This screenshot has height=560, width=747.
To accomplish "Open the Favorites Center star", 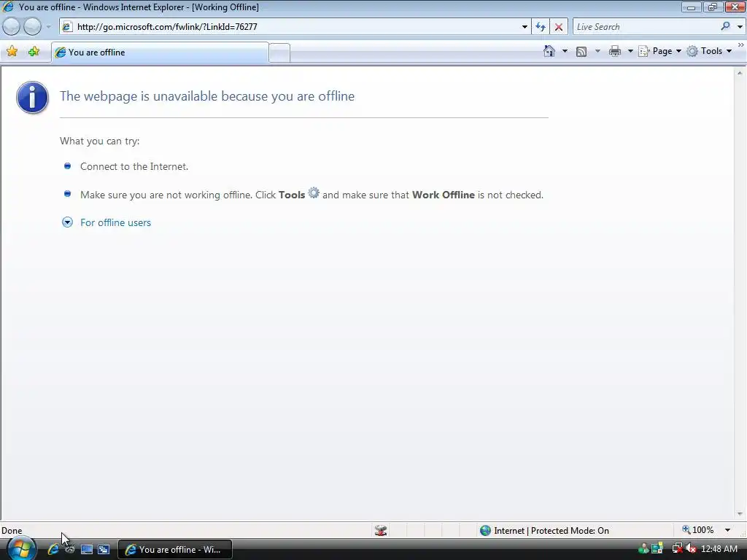I will [12, 52].
